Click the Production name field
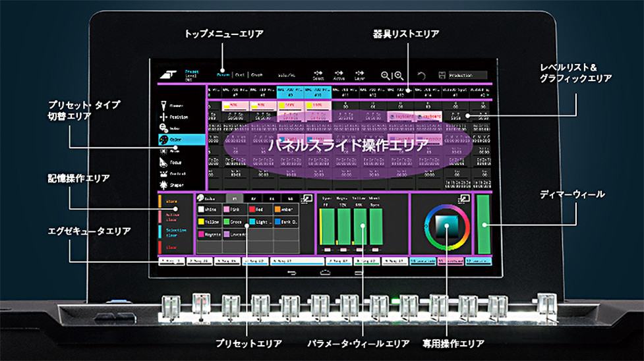The image size is (644, 361). [x=468, y=76]
